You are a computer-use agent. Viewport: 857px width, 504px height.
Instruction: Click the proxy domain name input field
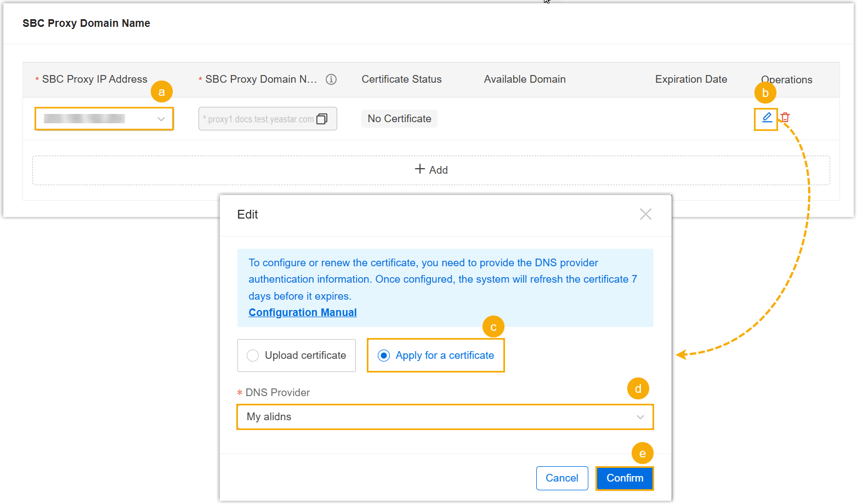pyautogui.click(x=259, y=119)
